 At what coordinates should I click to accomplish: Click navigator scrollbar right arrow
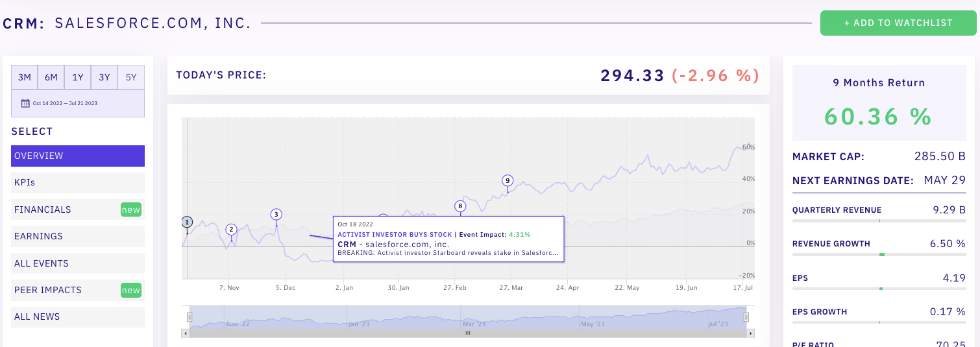(751, 333)
